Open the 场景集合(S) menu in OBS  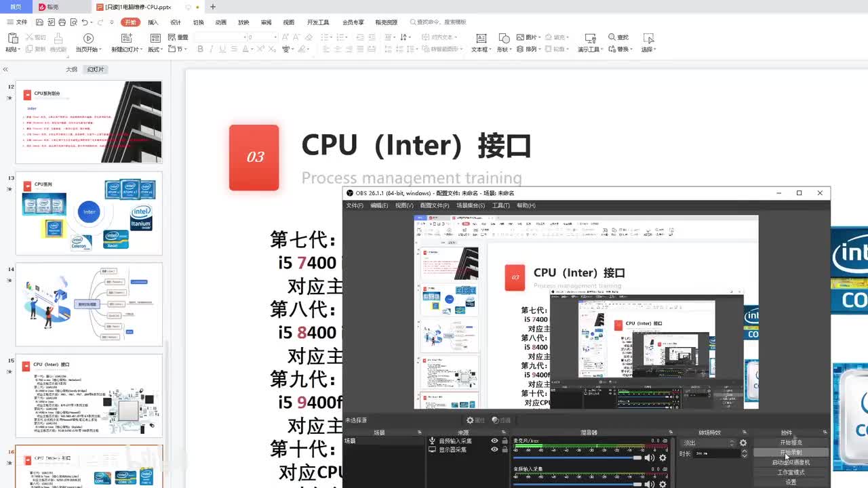pyautogui.click(x=471, y=205)
